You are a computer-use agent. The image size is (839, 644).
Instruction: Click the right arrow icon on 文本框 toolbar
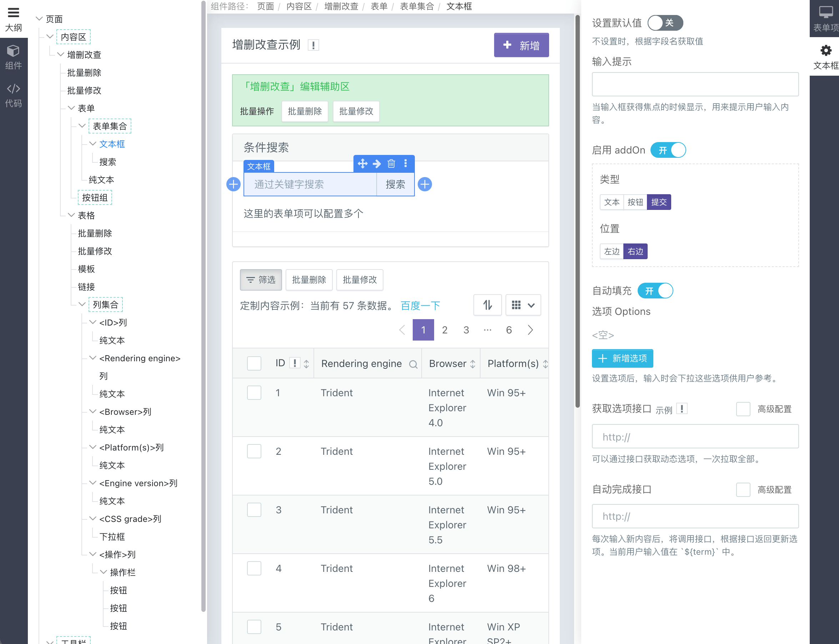377,164
